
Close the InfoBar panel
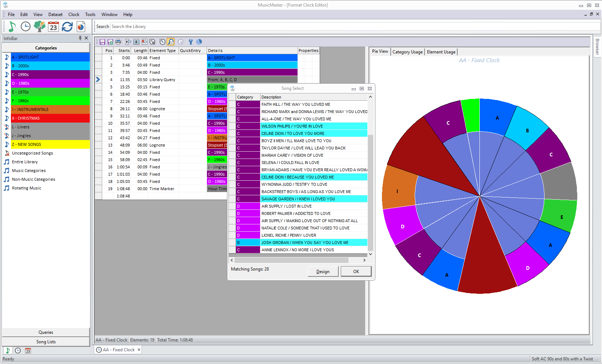(86, 38)
